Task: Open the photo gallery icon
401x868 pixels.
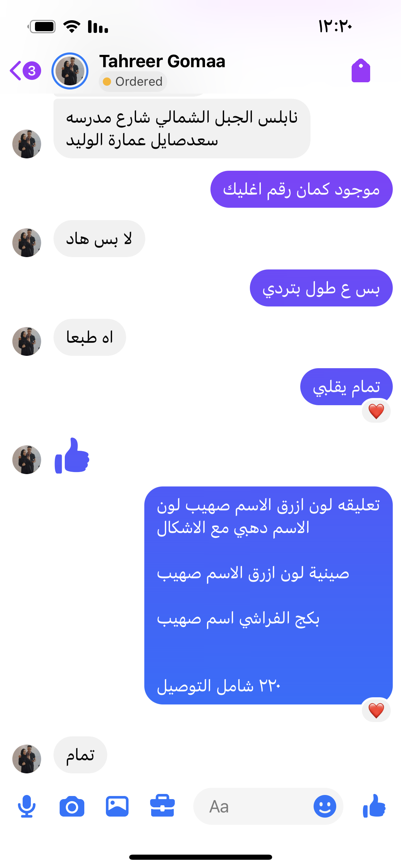Action: [117, 806]
